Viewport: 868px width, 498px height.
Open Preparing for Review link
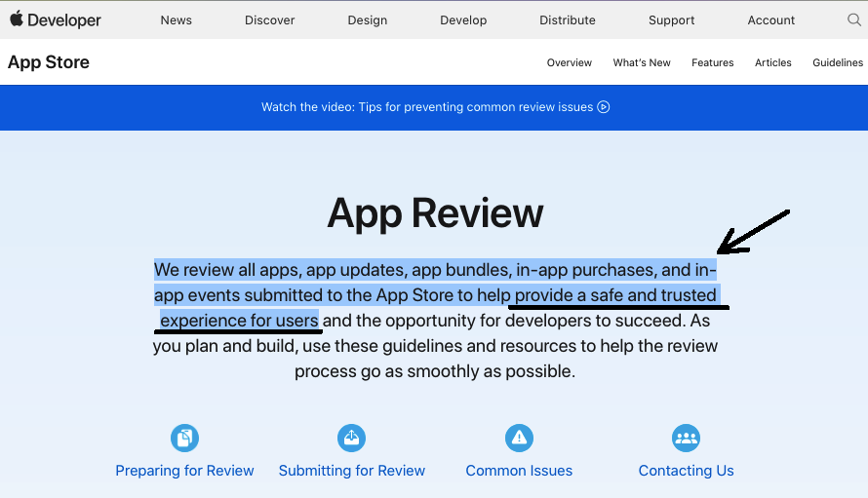click(184, 471)
